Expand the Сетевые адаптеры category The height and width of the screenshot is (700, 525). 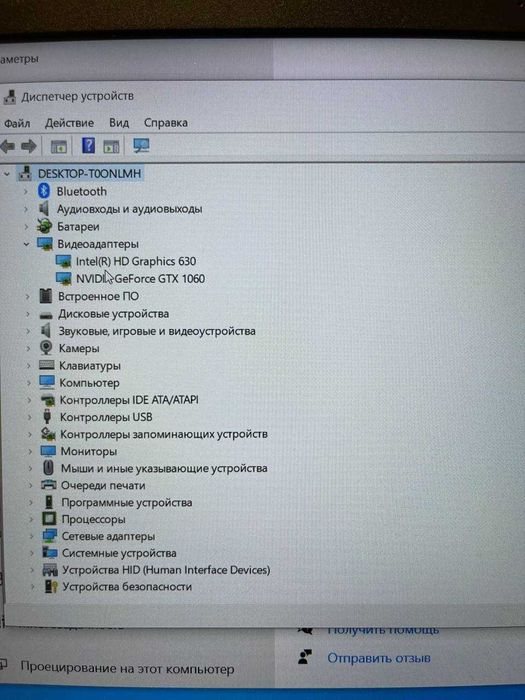[31, 536]
